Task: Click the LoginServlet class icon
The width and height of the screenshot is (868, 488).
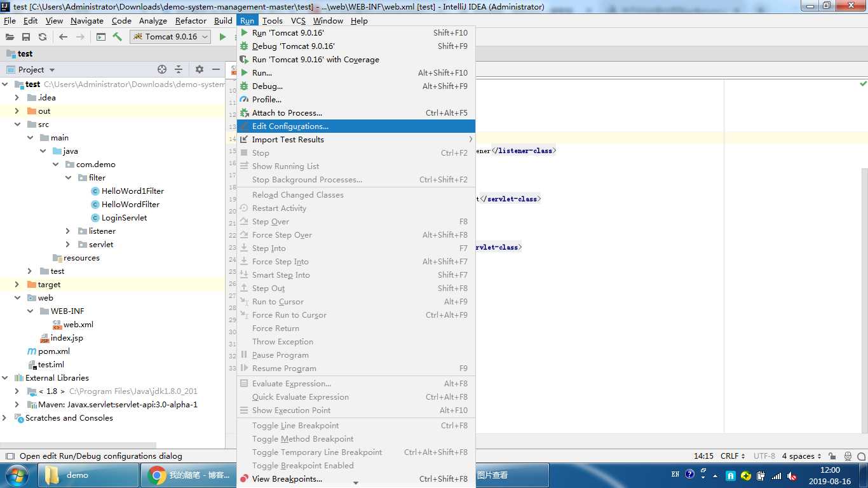Action: coord(95,217)
